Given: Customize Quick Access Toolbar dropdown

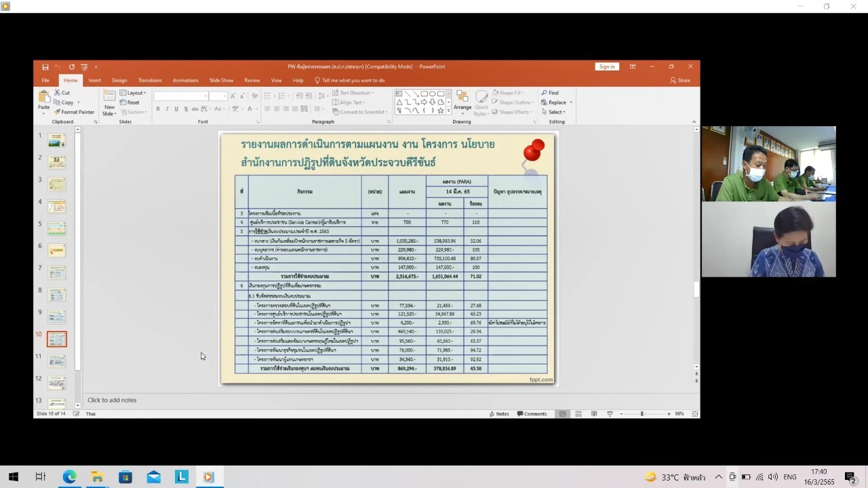Looking at the screenshot, I should coord(96,67).
